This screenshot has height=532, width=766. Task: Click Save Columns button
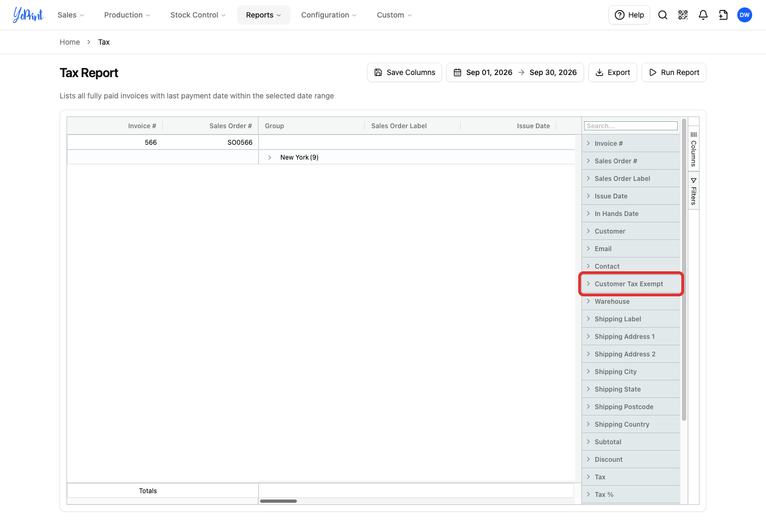(x=404, y=72)
